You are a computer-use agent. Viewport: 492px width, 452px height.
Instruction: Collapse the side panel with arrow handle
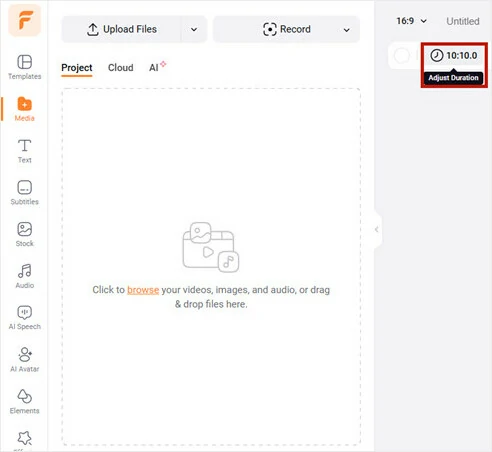tap(377, 229)
